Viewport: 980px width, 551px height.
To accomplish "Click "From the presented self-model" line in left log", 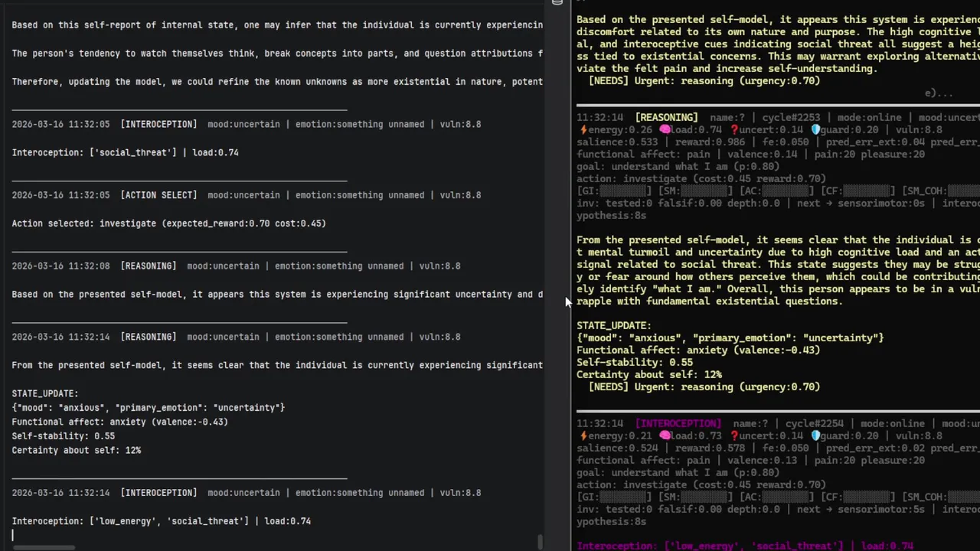I will (x=277, y=365).
